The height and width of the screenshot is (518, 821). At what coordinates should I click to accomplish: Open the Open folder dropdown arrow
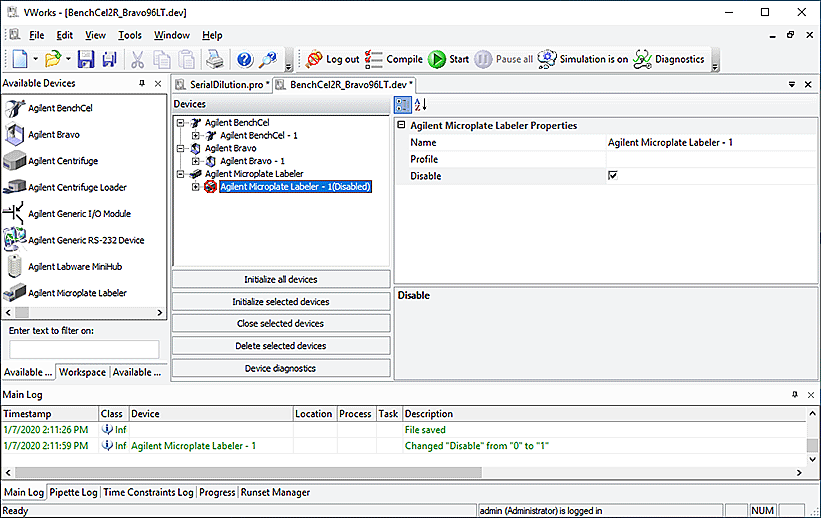click(68, 59)
